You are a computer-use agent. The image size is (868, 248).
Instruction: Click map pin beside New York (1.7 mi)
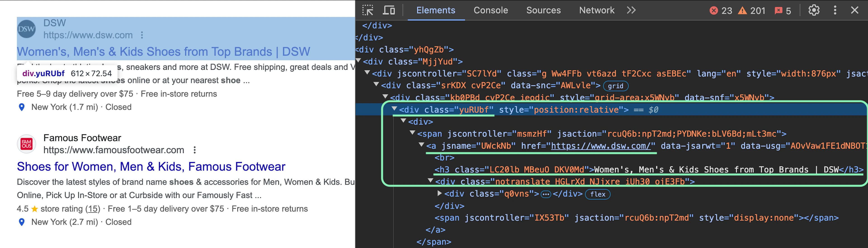tap(21, 107)
